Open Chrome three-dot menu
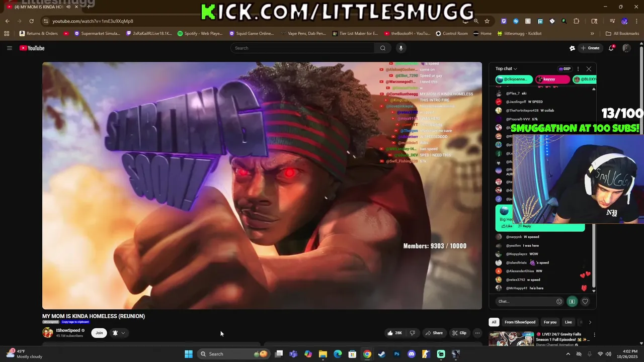Image resolution: width=644 pixels, height=362 pixels. pyautogui.click(x=636, y=21)
